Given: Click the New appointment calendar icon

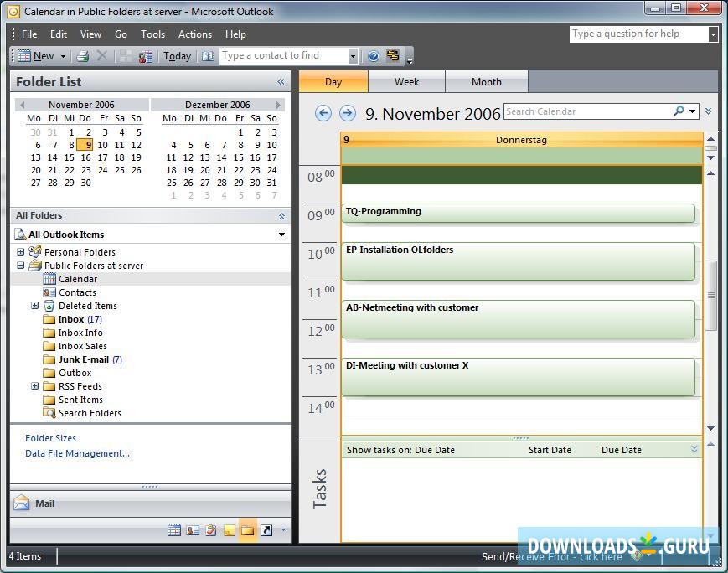Looking at the screenshot, I should pos(24,56).
